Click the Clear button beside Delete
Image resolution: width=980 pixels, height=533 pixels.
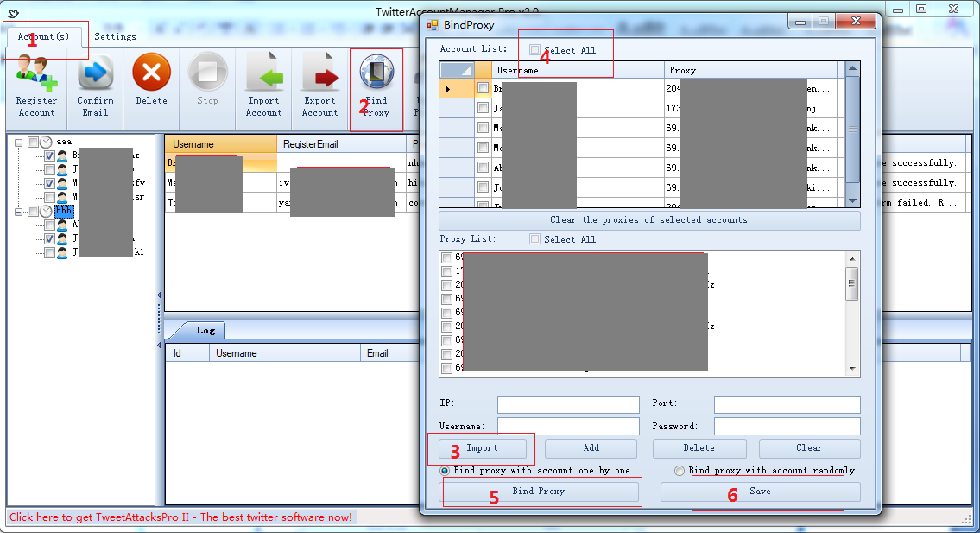[809, 448]
